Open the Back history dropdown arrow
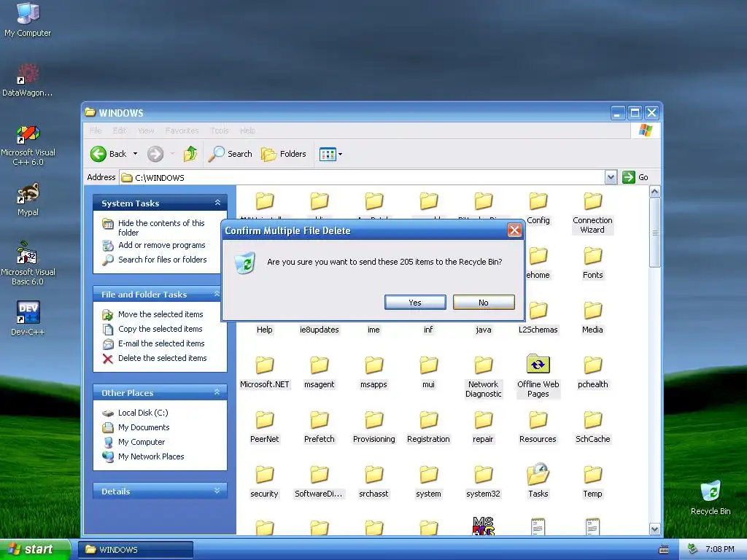 (135, 154)
